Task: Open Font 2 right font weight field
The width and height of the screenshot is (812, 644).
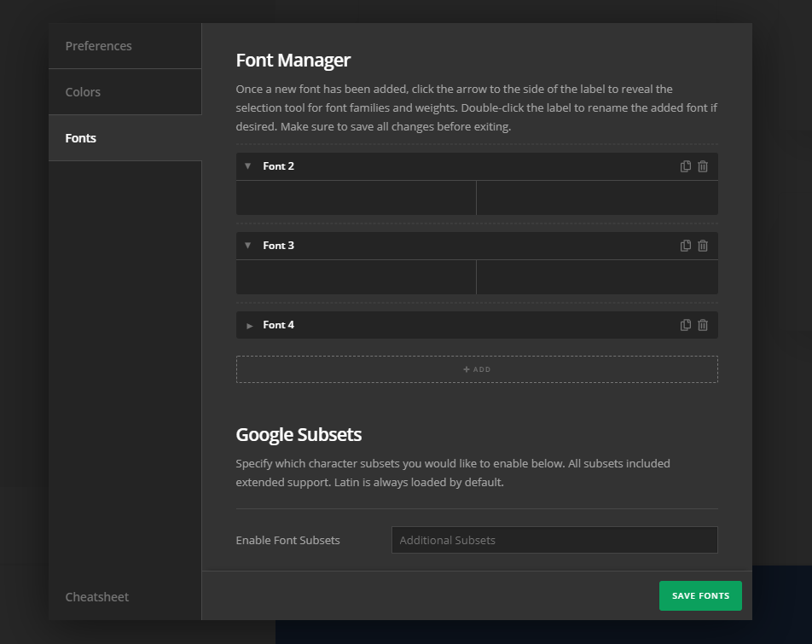Action: click(x=597, y=198)
